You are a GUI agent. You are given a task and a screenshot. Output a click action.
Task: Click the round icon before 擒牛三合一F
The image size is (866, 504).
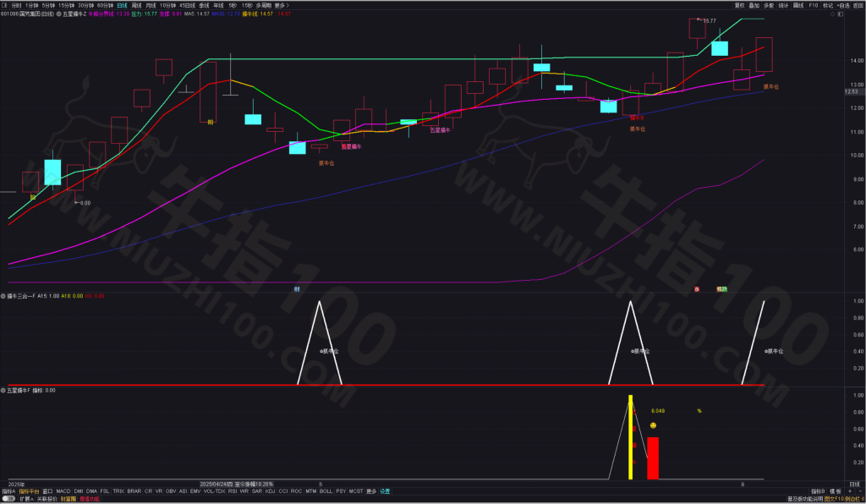tap(3, 297)
